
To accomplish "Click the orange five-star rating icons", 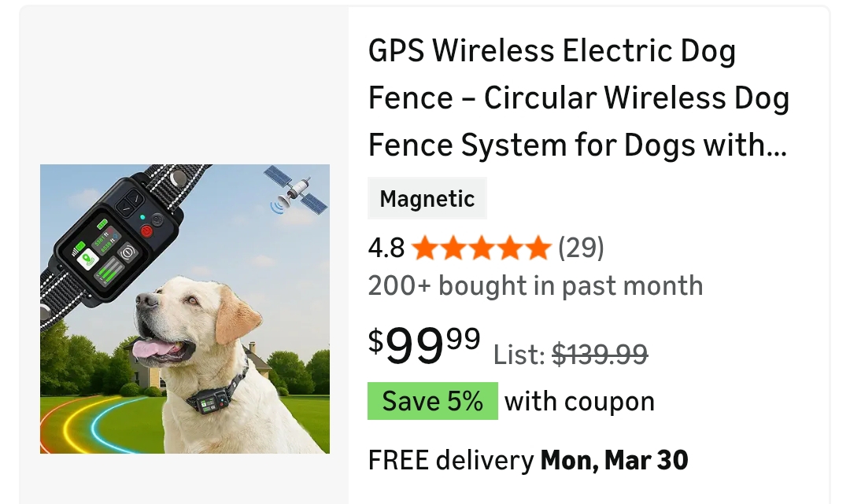I will click(x=481, y=248).
